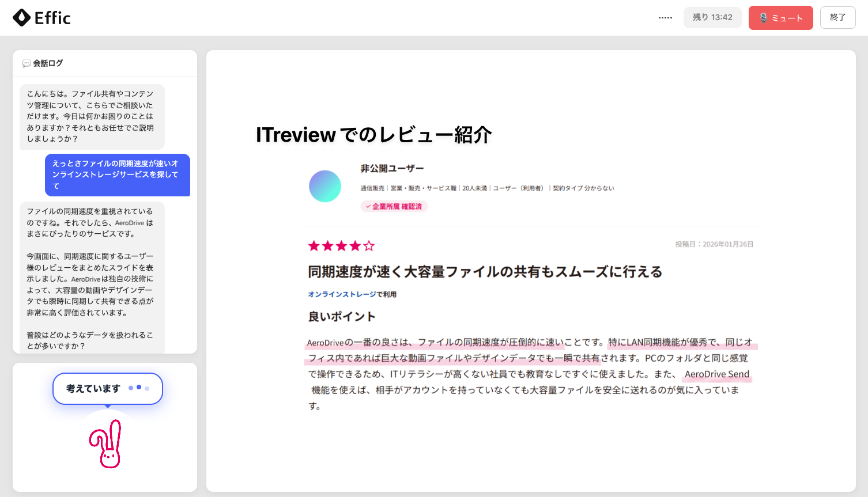Image resolution: width=868 pixels, height=497 pixels.
Task: Click the 非公開ユーザー reviewer name
Action: 392,169
